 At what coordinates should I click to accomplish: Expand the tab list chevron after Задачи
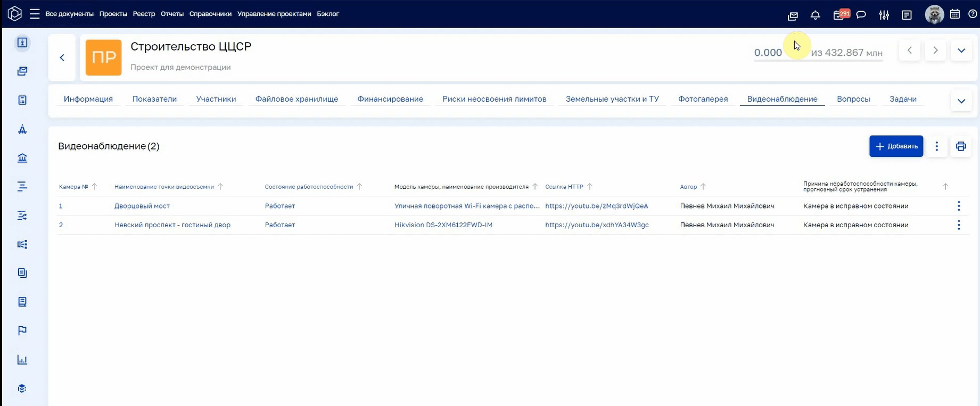pyautogui.click(x=961, y=101)
